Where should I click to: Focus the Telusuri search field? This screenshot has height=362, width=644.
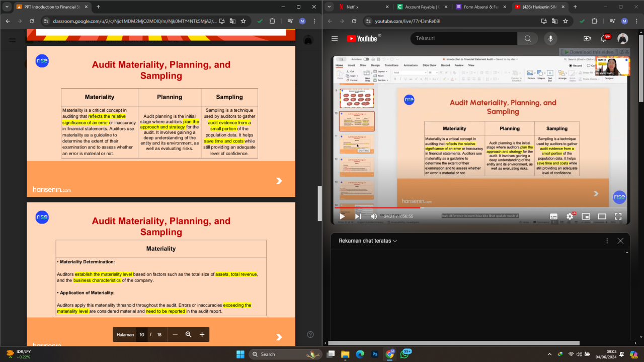tap(463, 39)
